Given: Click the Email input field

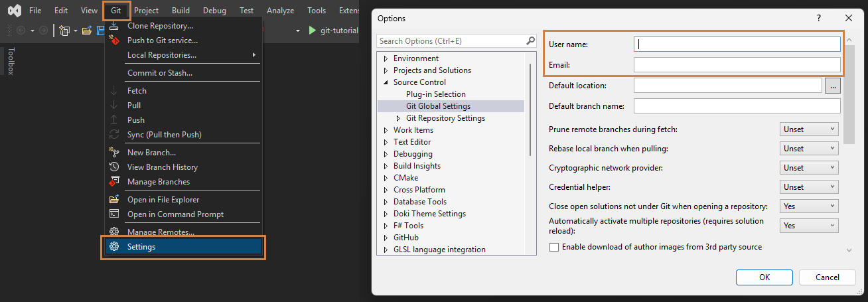Looking at the screenshot, I should click(737, 65).
